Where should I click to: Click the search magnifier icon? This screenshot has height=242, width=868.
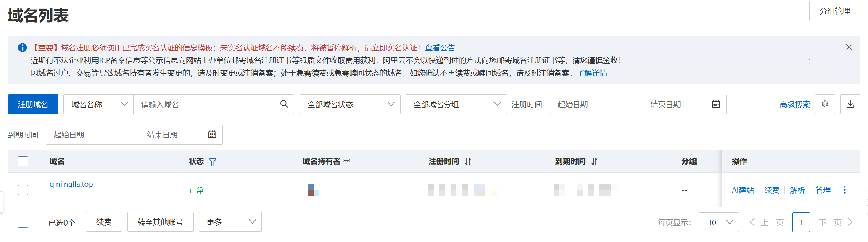click(x=284, y=104)
